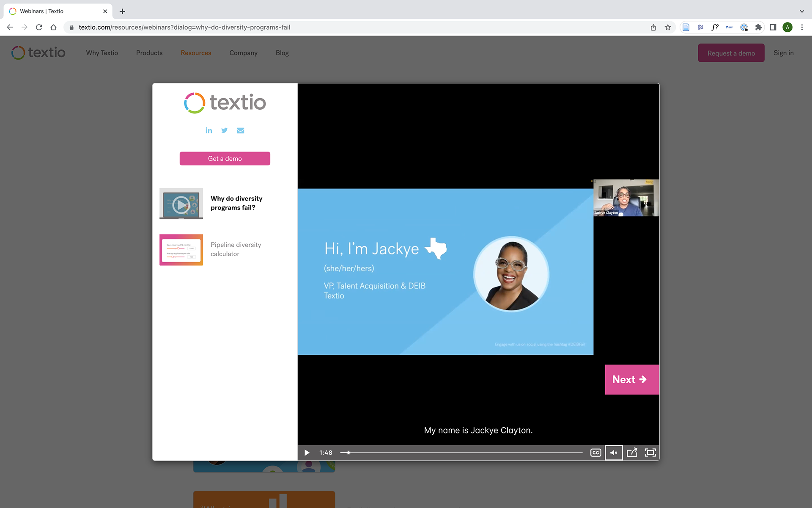
Task: Toggle the browser side panel
Action: click(x=773, y=27)
